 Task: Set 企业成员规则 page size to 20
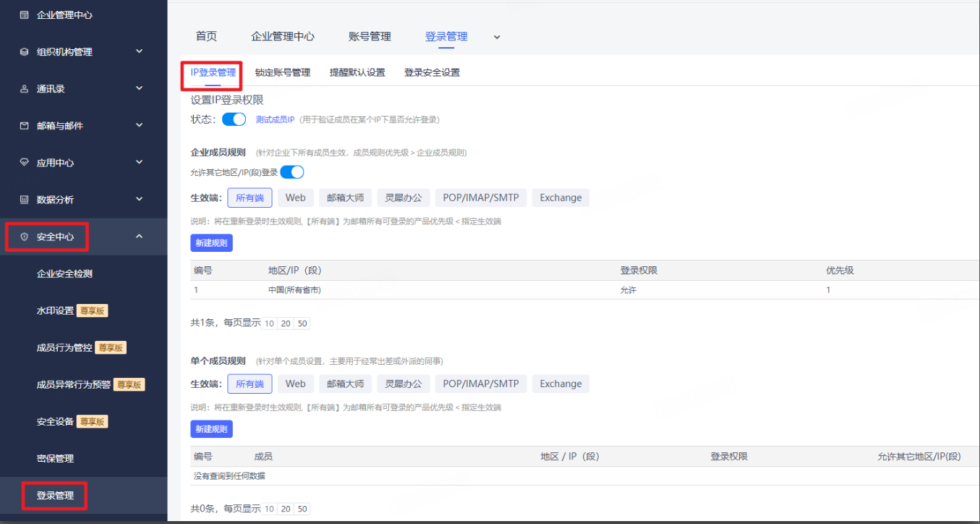(286, 324)
